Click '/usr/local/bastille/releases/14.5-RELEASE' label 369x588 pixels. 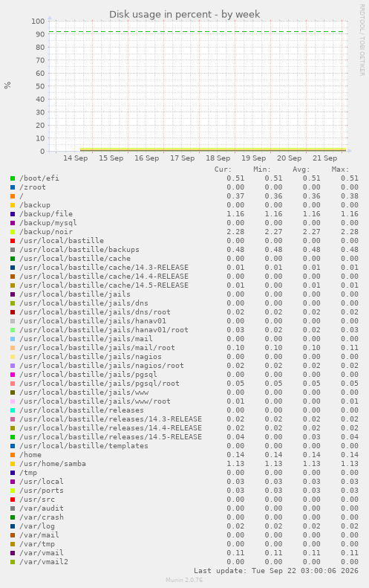coord(111,437)
